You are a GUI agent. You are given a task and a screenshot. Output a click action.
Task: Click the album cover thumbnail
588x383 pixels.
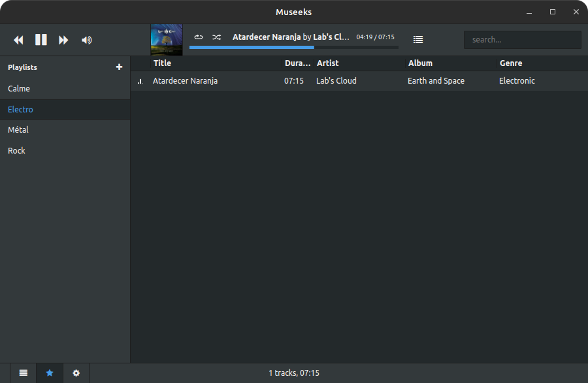tap(167, 40)
